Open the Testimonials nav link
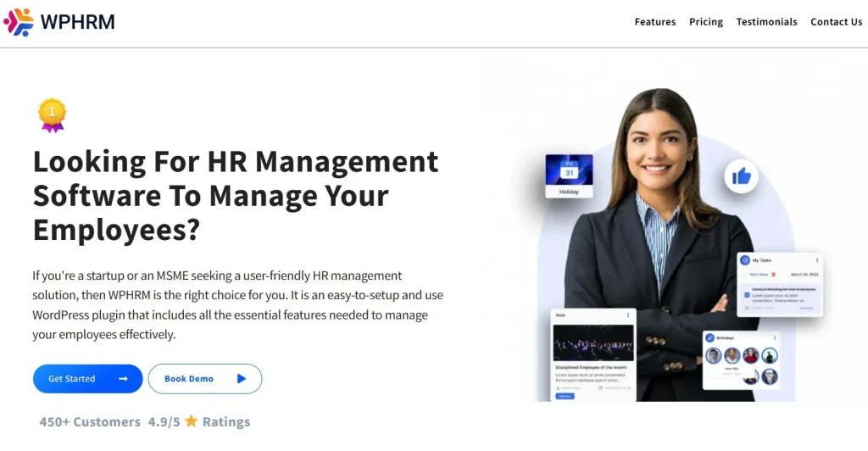The height and width of the screenshot is (451, 868). click(x=766, y=22)
